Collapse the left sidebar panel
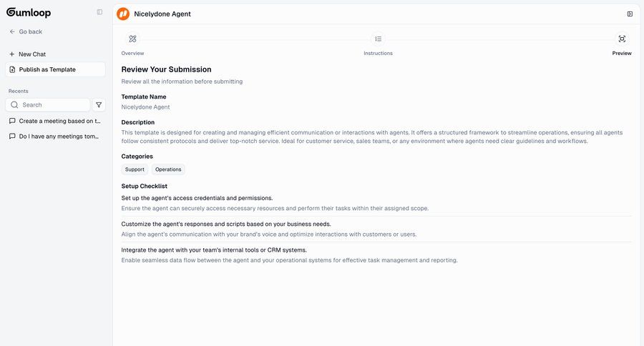This screenshot has height=346, width=644. [x=99, y=12]
